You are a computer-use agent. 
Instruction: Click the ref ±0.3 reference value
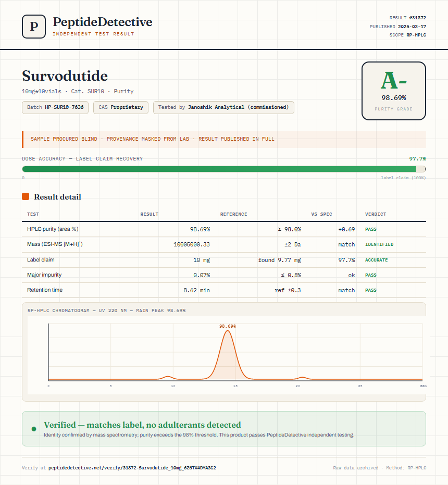[288, 290]
